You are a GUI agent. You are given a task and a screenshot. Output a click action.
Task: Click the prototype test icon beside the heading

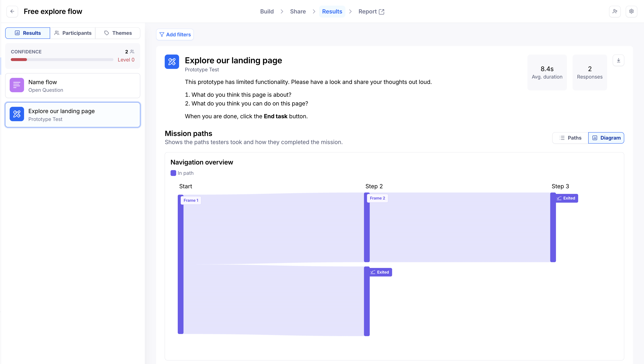point(172,62)
